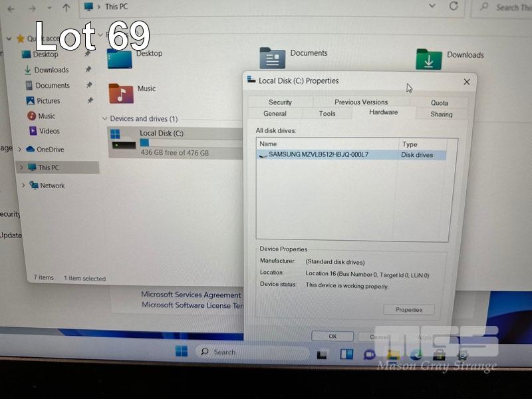
Task: Click the Up one level arrow
Action: click(66, 7)
